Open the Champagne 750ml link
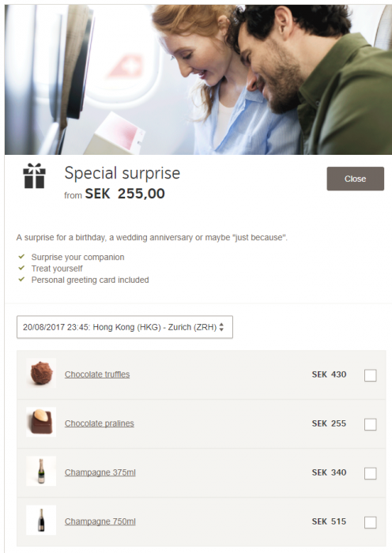The width and height of the screenshot is (392, 553). [x=100, y=521]
